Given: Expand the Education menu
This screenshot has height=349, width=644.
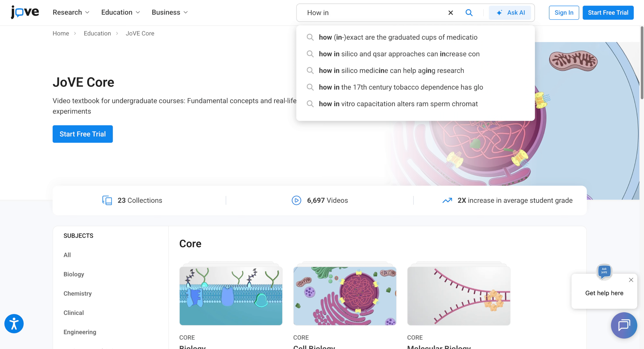Looking at the screenshot, I should (x=121, y=12).
